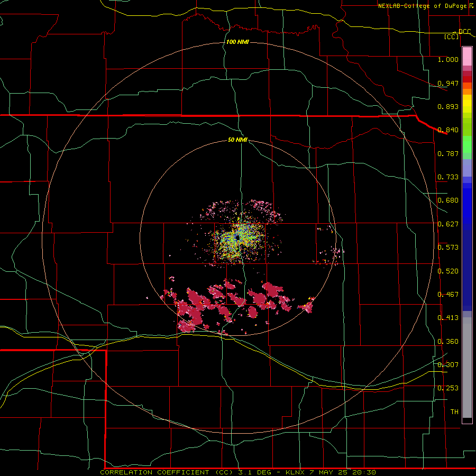The height and width of the screenshot is (476, 476).
Task: Click the TH label on the scale
Action: tap(454, 412)
